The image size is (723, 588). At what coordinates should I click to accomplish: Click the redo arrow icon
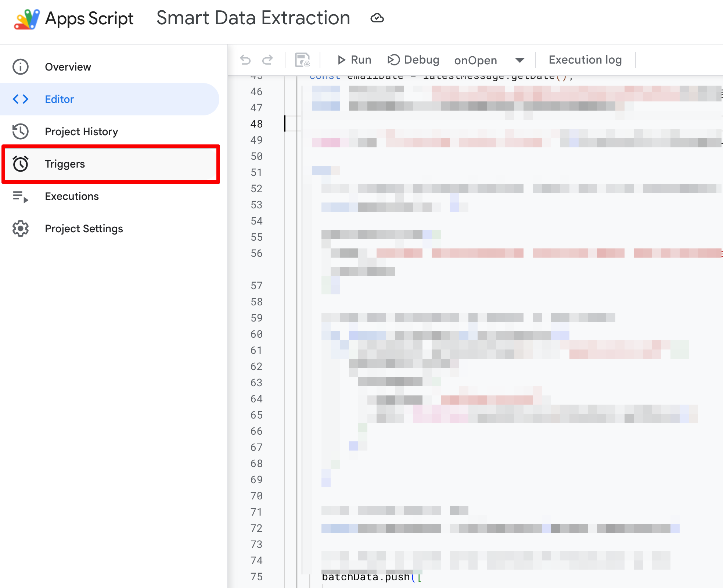[x=267, y=60]
